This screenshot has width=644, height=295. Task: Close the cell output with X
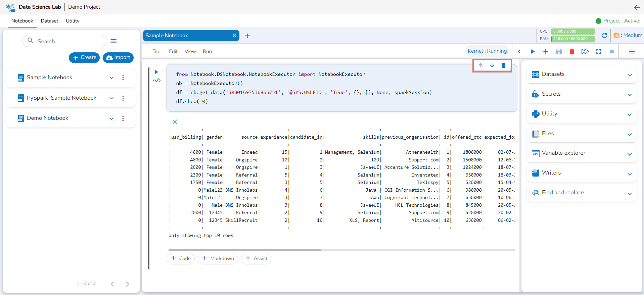coord(175,121)
